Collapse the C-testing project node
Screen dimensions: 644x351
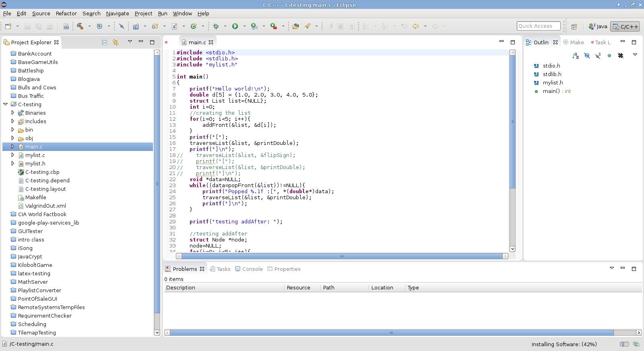tap(6, 104)
